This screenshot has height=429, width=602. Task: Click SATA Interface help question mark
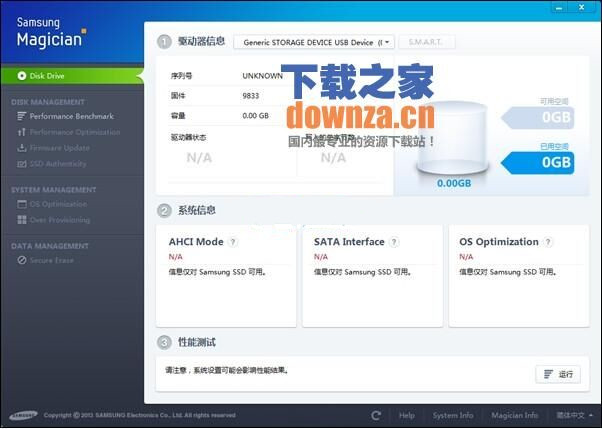click(394, 242)
